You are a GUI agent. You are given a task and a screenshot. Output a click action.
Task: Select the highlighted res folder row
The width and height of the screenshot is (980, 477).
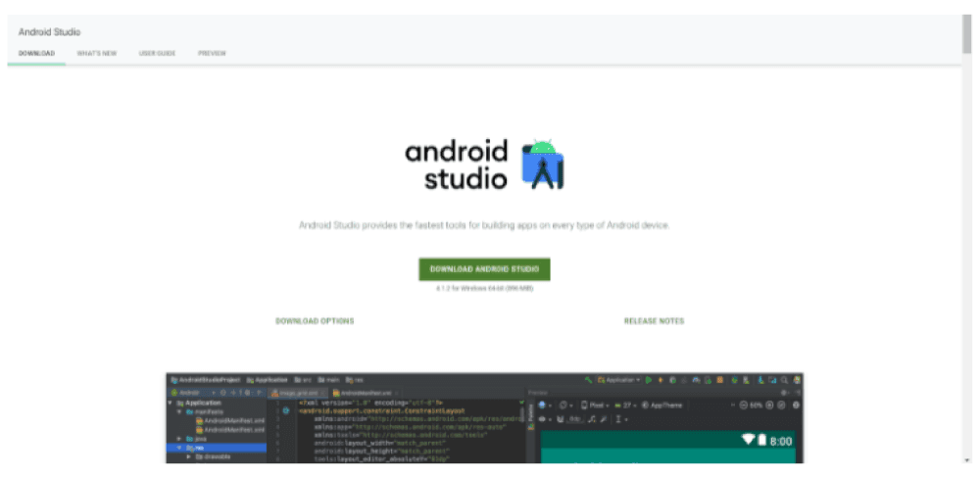pyautogui.click(x=216, y=448)
